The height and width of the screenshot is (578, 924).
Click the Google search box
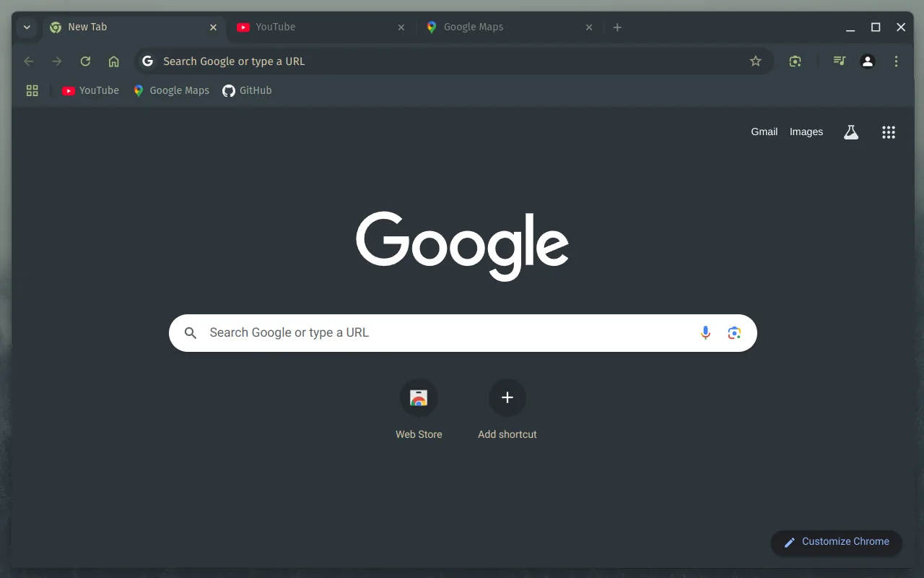(x=463, y=333)
